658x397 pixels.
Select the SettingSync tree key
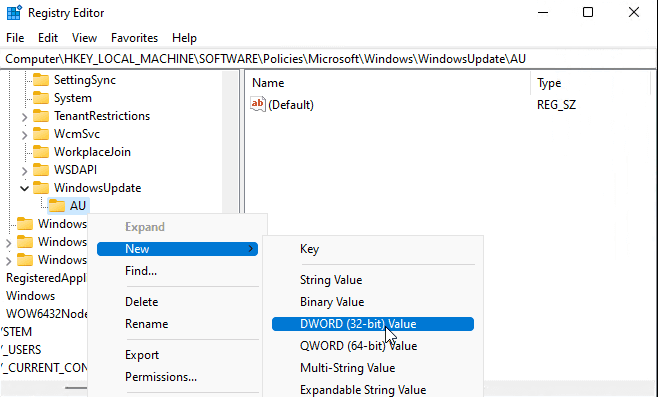point(85,80)
